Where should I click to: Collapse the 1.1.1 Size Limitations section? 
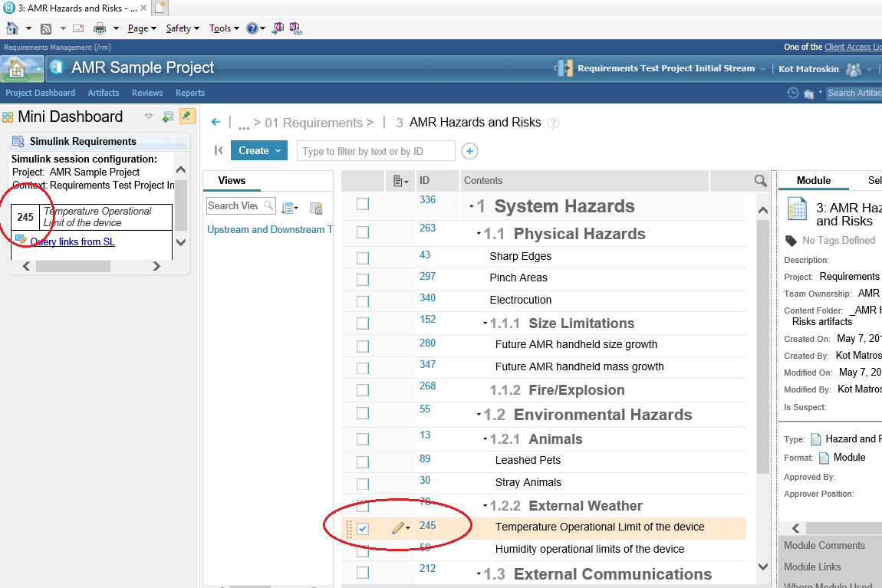click(x=485, y=324)
